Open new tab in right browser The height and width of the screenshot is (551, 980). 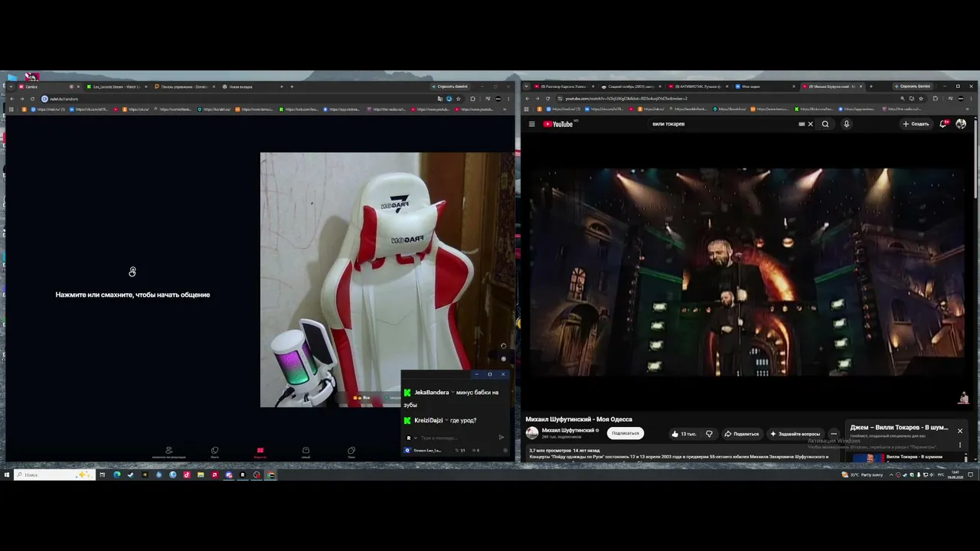[x=871, y=86]
